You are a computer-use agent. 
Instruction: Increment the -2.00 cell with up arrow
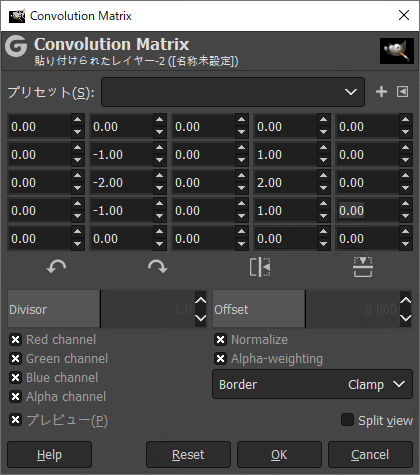coord(159,176)
